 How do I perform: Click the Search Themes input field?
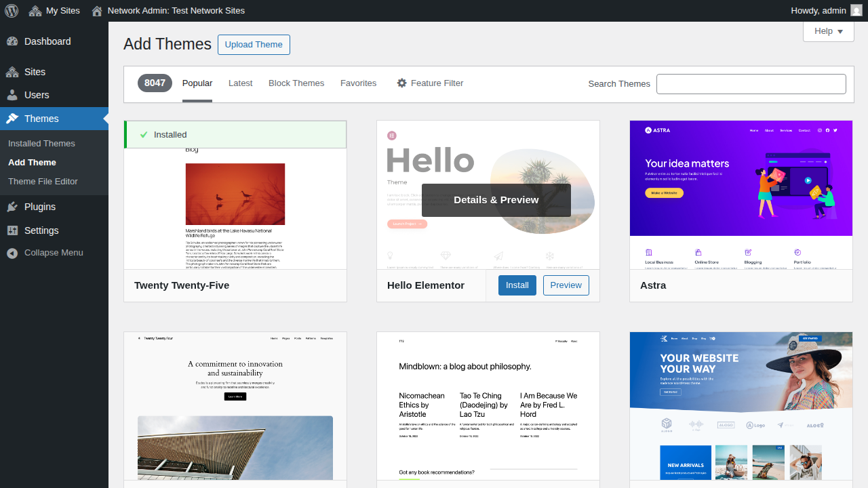[751, 84]
